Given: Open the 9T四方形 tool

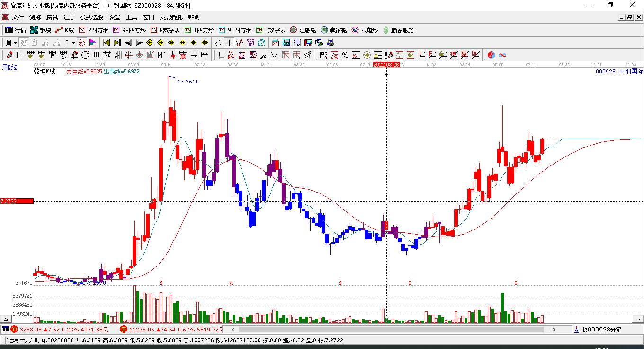Looking at the screenshot, I should pos(235,30).
